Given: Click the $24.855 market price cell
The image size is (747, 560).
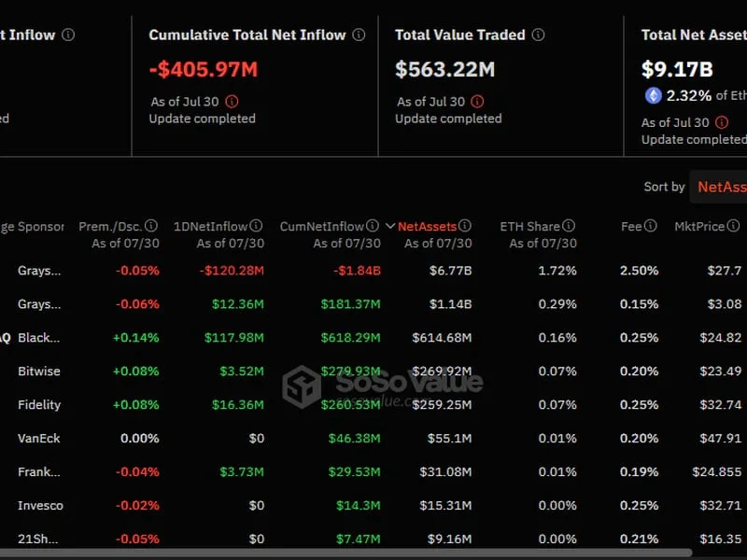Looking at the screenshot, I should point(717,472).
